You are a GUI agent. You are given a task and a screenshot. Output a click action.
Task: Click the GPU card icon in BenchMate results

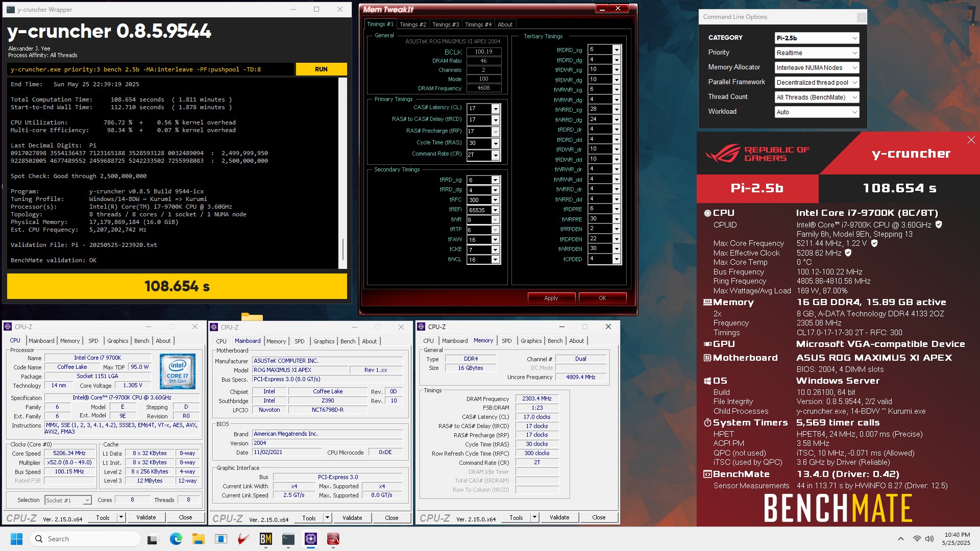click(707, 344)
